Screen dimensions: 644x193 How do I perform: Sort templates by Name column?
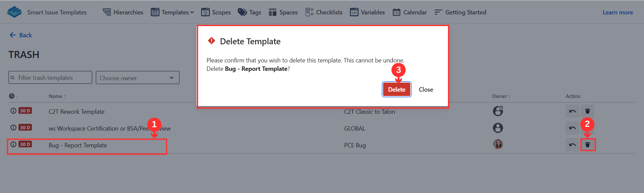coord(57,96)
